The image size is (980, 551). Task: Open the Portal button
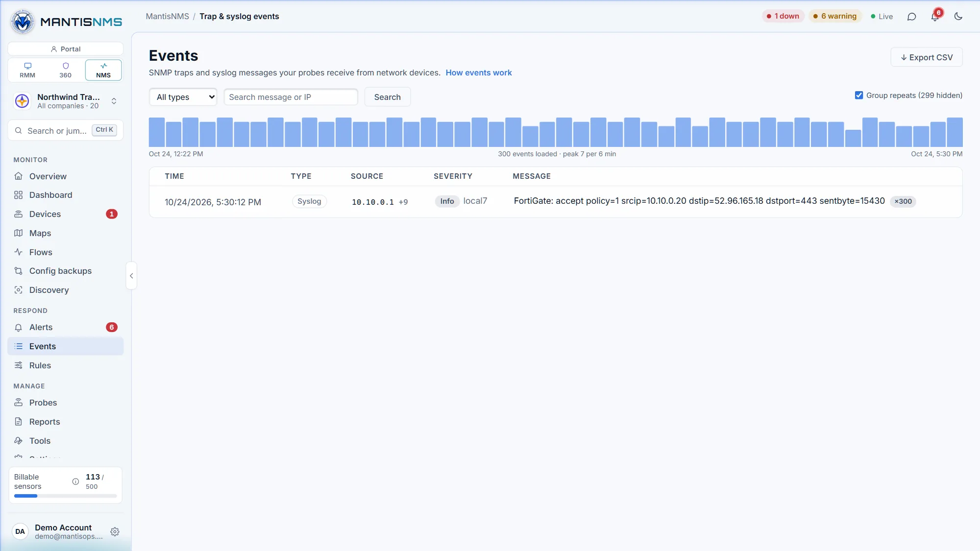pyautogui.click(x=65, y=49)
